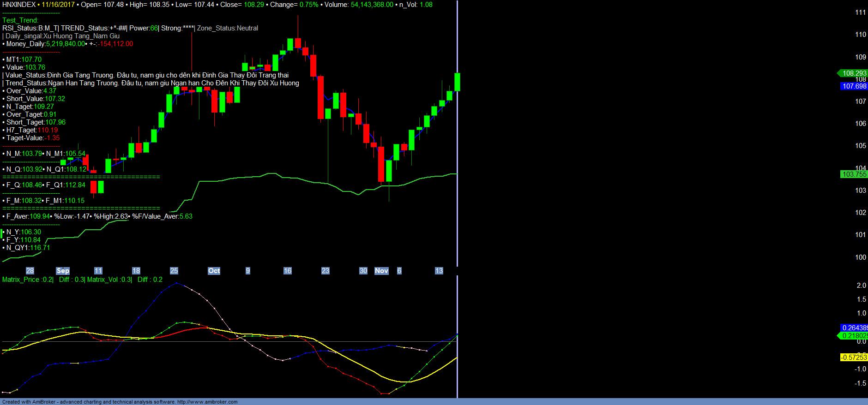Click the green 108.293 price tag
This screenshot has width=868, height=405.
(x=854, y=73)
